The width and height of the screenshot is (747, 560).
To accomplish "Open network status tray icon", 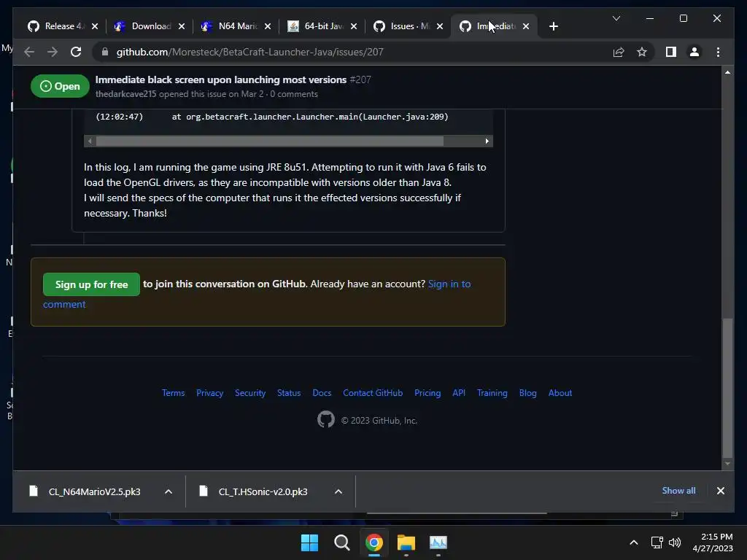I will (657, 542).
